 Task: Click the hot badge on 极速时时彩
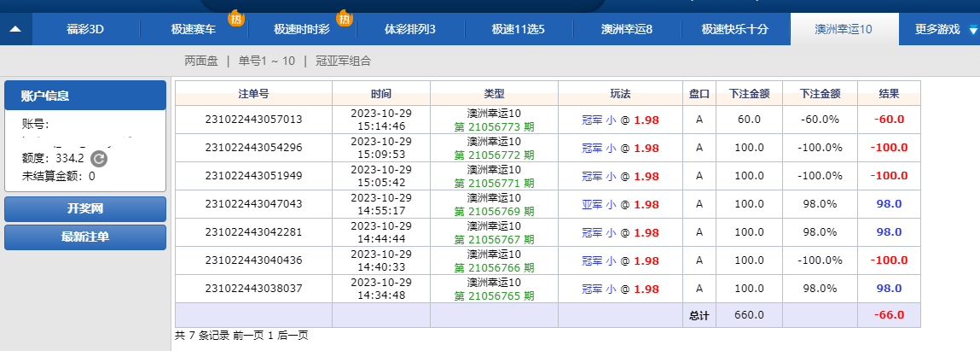344,18
